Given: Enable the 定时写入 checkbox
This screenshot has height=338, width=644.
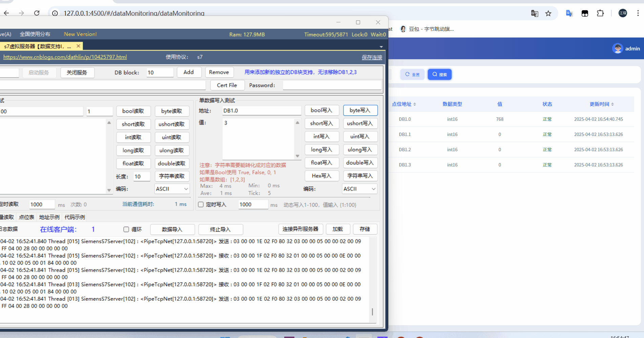Looking at the screenshot, I should click(201, 204).
